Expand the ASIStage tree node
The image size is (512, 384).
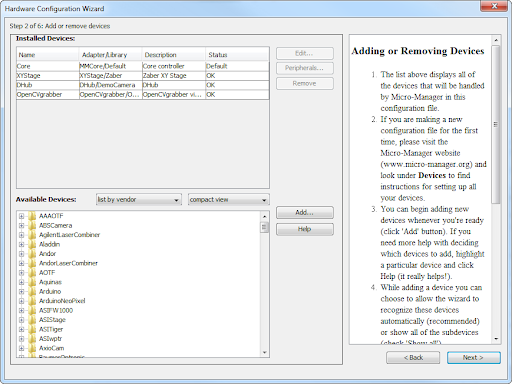click(21, 320)
